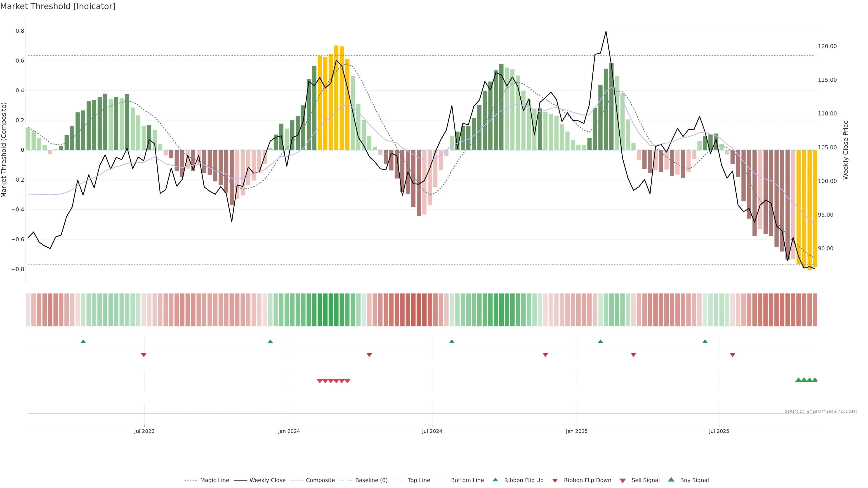Screen dimensions: 868x488
Task: Click the Ribbon Flip Up legend triangle
Action: (x=495, y=480)
